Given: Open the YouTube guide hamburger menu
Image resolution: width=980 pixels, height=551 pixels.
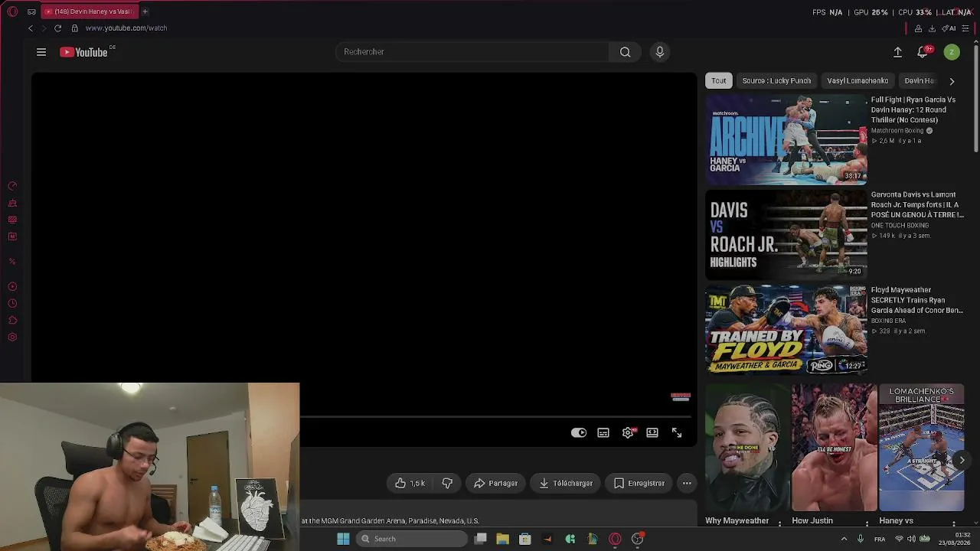Looking at the screenshot, I should (41, 52).
